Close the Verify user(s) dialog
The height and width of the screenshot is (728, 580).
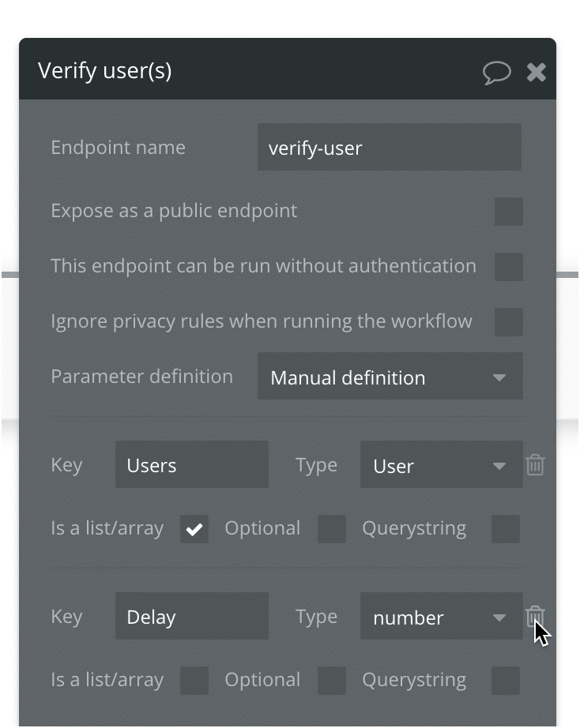click(537, 72)
